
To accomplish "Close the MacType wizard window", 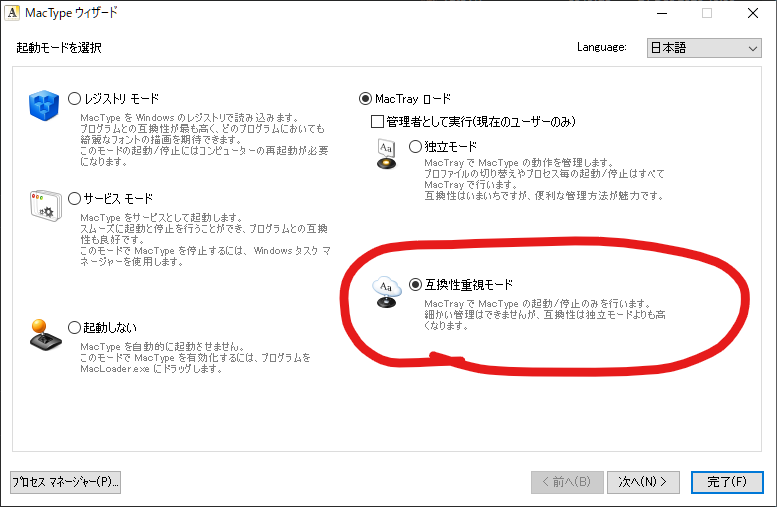I will [x=751, y=14].
